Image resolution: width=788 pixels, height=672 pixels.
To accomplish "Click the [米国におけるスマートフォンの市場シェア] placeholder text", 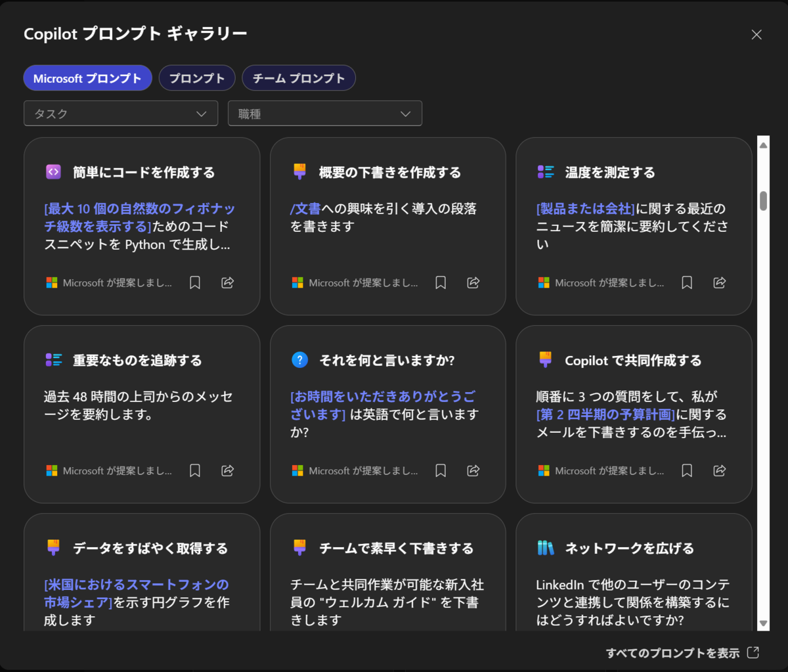I will click(137, 593).
